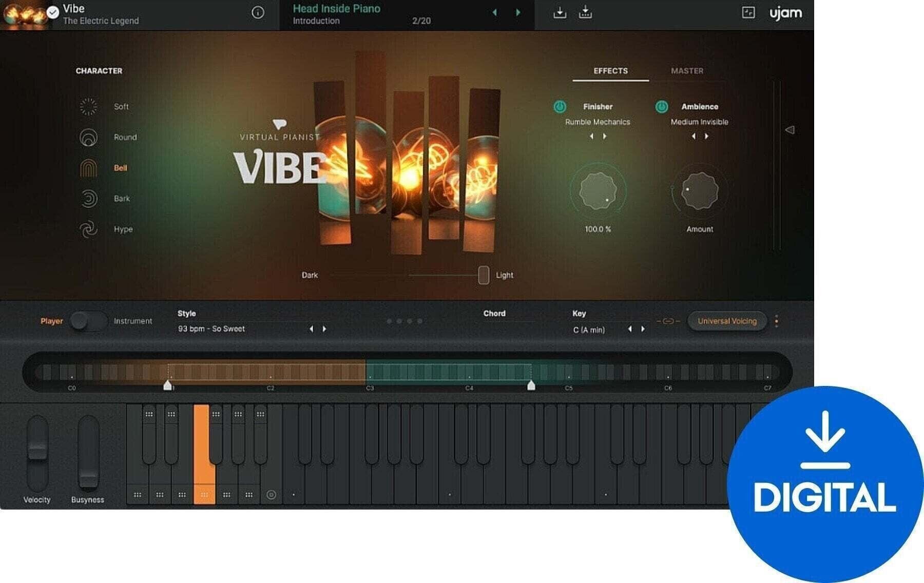Select the Bark character icon
This screenshot has height=583, width=924.
pos(88,198)
